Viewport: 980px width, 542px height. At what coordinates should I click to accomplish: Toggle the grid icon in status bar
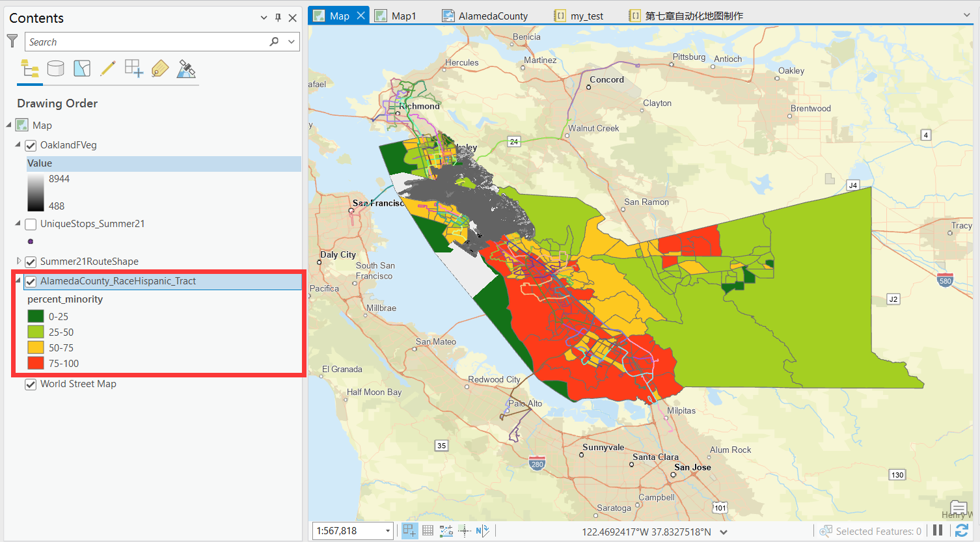pyautogui.click(x=428, y=531)
